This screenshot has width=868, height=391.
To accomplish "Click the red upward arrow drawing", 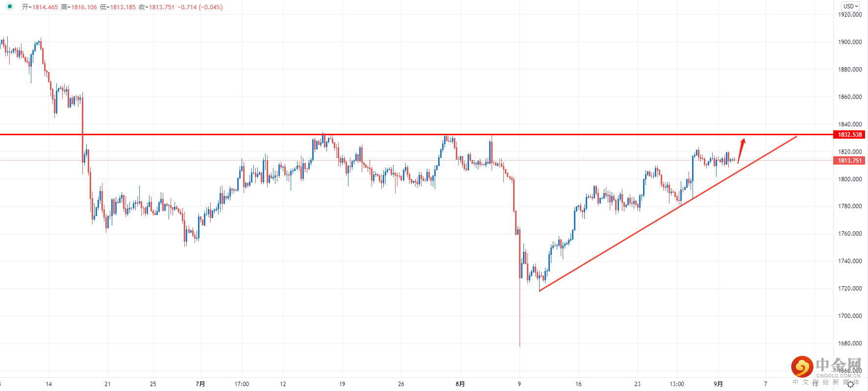I will [741, 150].
